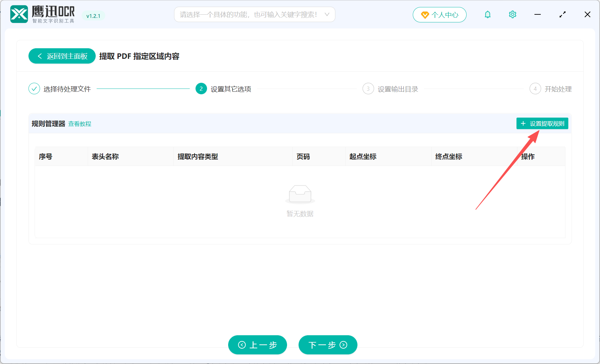Click the empty inbox 暂无数据 icon

pyautogui.click(x=300, y=194)
